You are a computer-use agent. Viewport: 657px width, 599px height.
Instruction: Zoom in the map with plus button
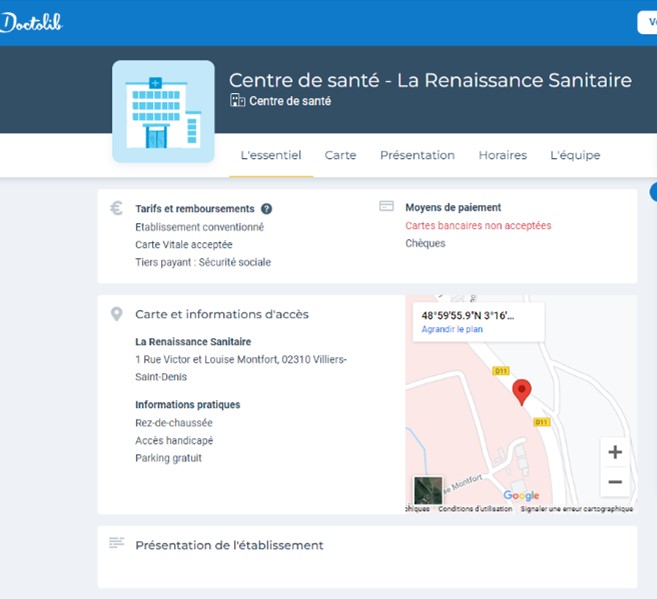click(615, 452)
